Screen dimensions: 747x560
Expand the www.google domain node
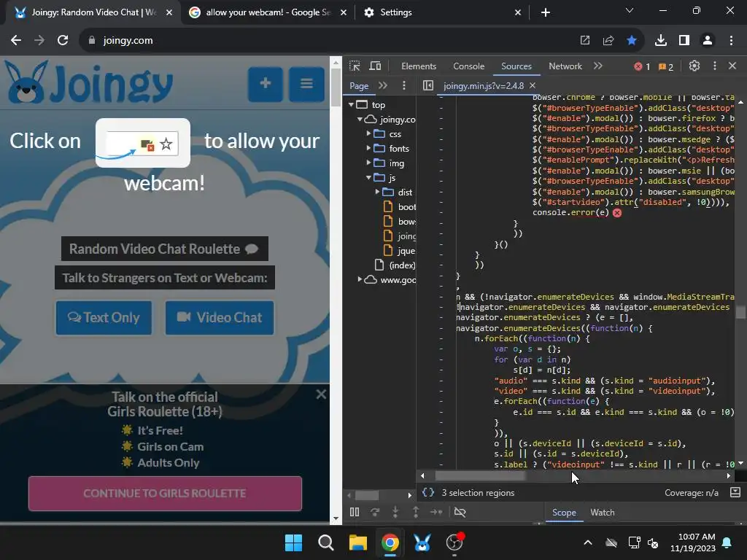coord(360,279)
